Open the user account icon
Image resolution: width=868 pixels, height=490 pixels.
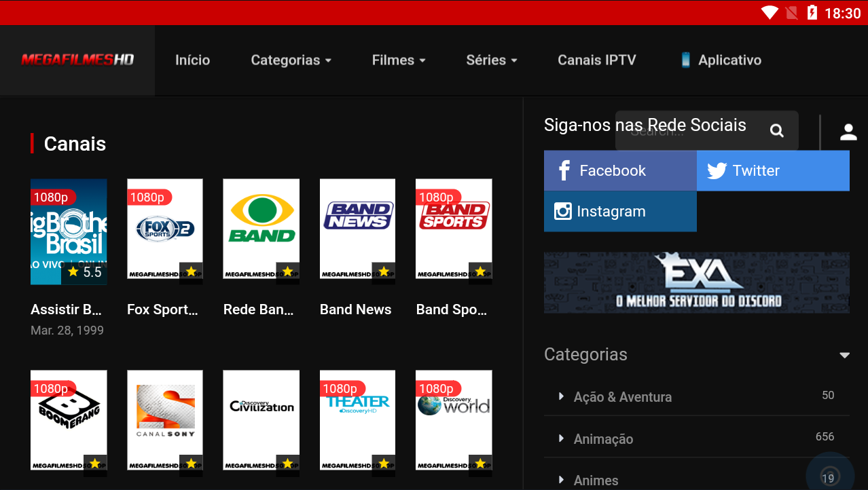pos(848,132)
